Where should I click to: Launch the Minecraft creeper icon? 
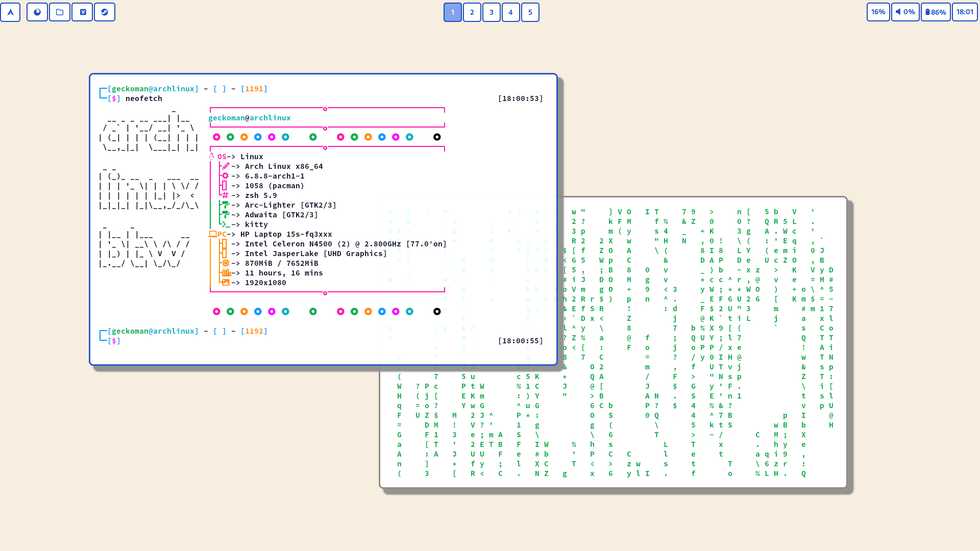[x=82, y=12]
